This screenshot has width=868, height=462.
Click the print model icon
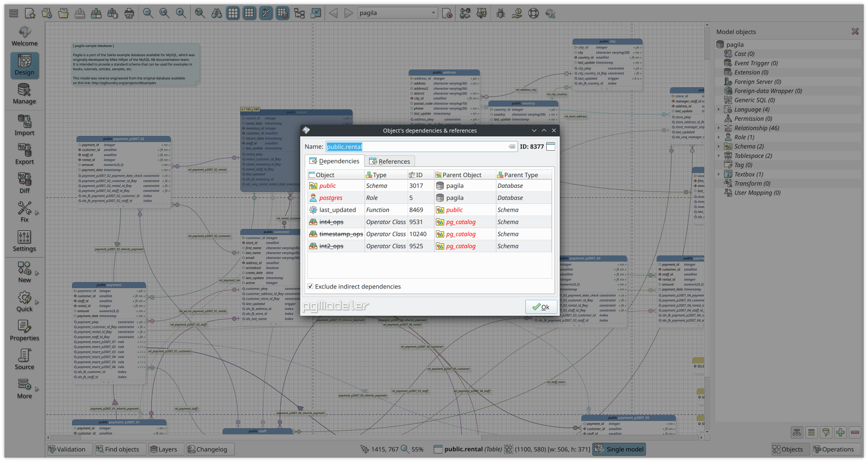tap(129, 13)
